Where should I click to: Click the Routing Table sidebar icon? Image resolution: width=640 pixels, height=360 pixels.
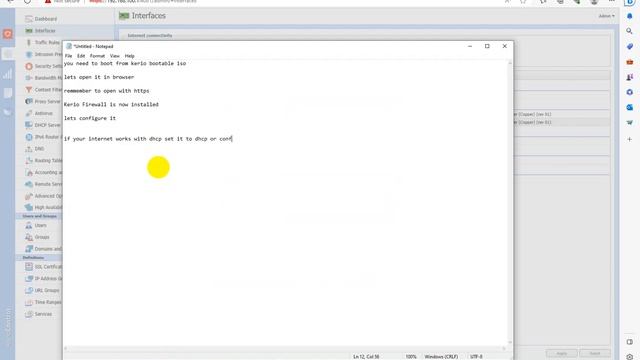tap(29, 160)
